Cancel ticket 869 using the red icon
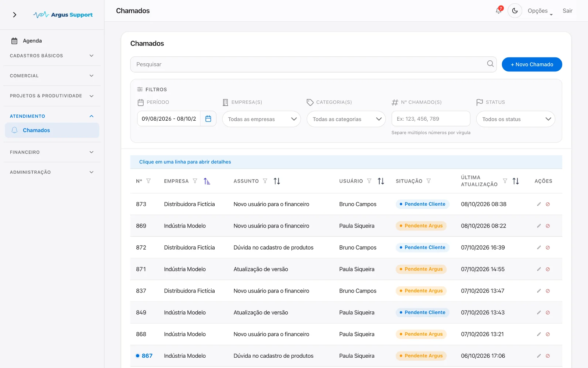Screen dimensions: 588x368 click(548, 226)
